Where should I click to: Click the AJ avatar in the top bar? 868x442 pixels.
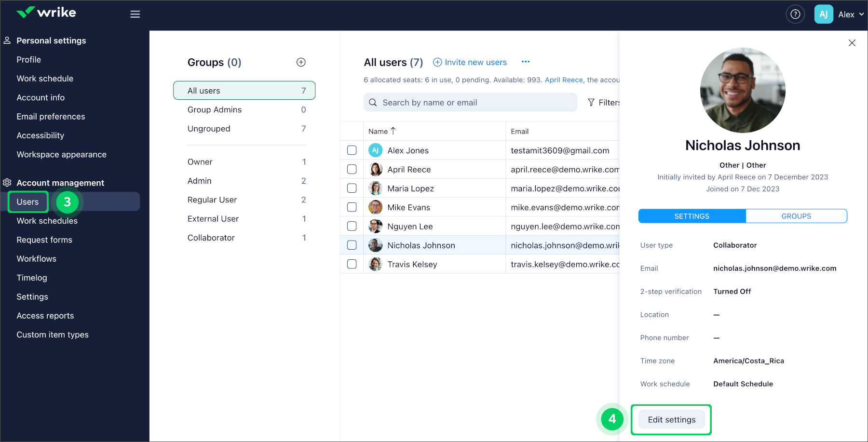click(823, 14)
